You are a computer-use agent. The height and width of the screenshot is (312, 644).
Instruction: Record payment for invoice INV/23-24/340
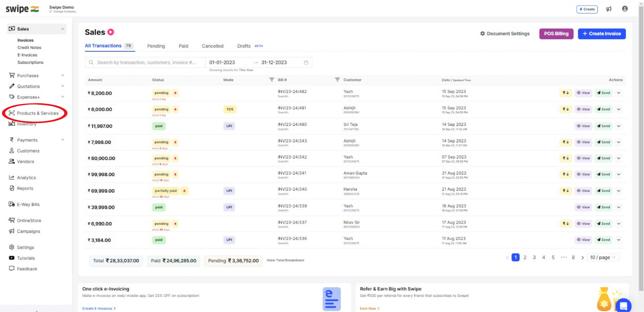pyautogui.click(x=566, y=191)
